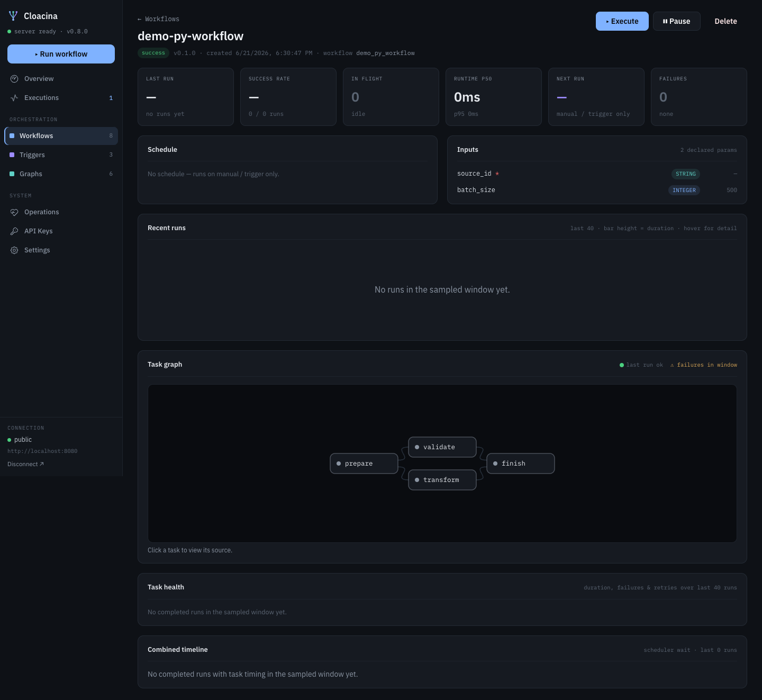Execute the demo-py-workflow
Image resolution: width=762 pixels, height=700 pixels.
[622, 21]
